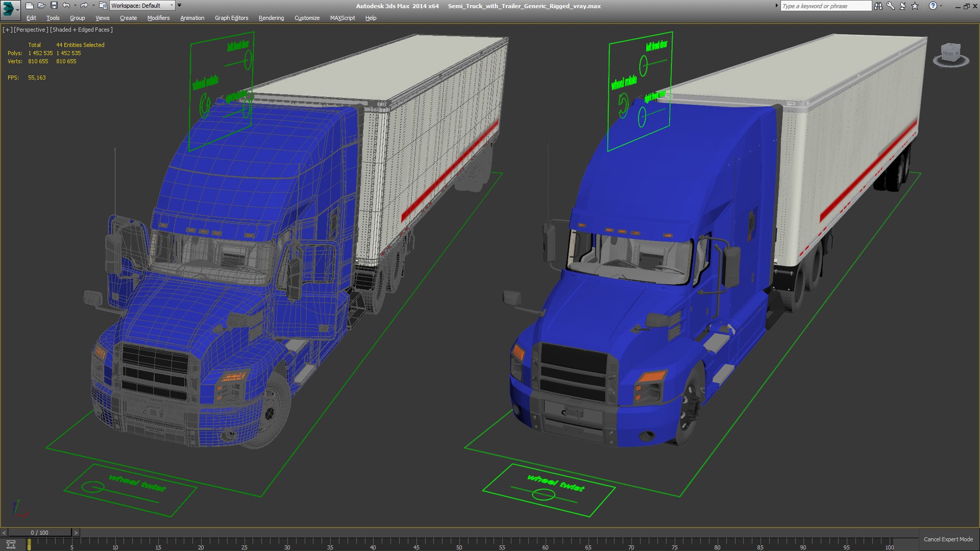Click the Verts total value 810 655
This screenshot has width=980, height=551.
38,61
